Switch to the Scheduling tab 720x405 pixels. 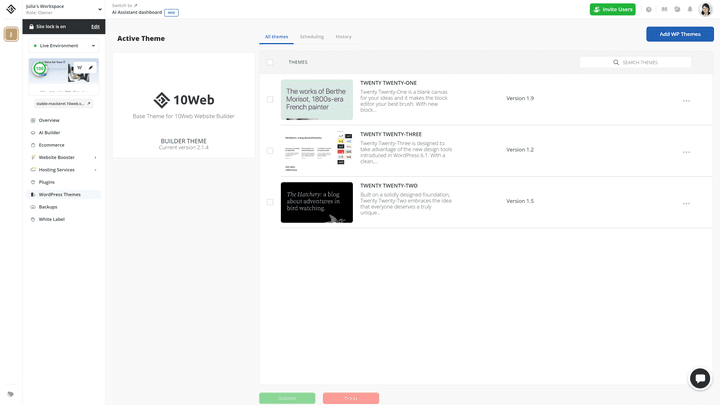tap(312, 37)
